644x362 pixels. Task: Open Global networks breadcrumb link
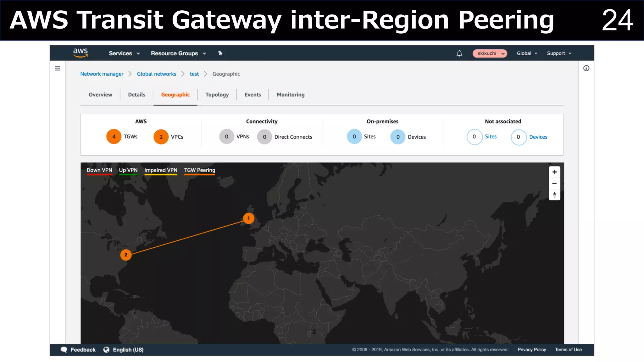pyautogui.click(x=156, y=74)
